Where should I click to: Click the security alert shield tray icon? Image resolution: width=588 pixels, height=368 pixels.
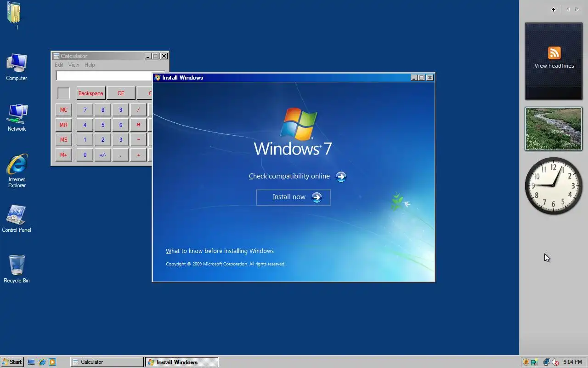pyautogui.click(x=526, y=362)
